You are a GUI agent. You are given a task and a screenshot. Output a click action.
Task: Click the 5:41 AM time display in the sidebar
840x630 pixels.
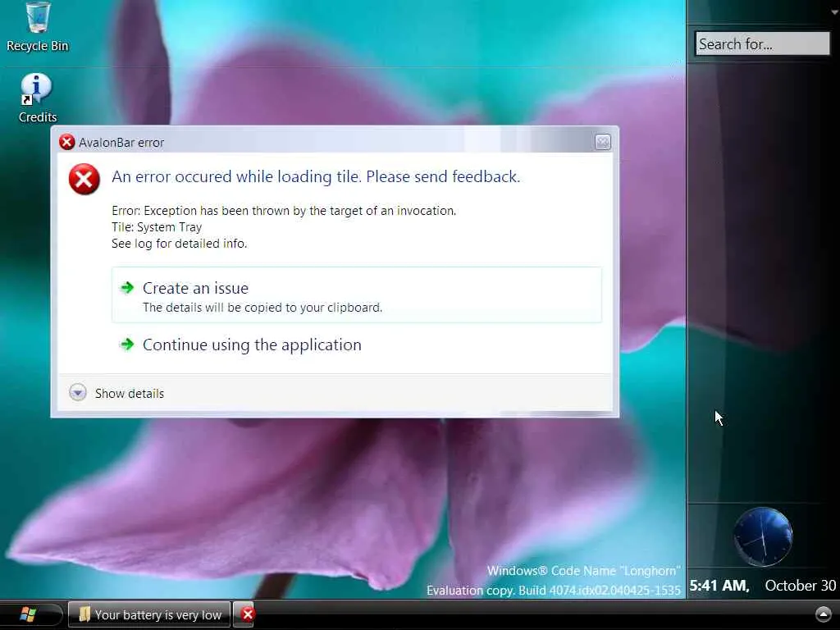[x=719, y=586]
